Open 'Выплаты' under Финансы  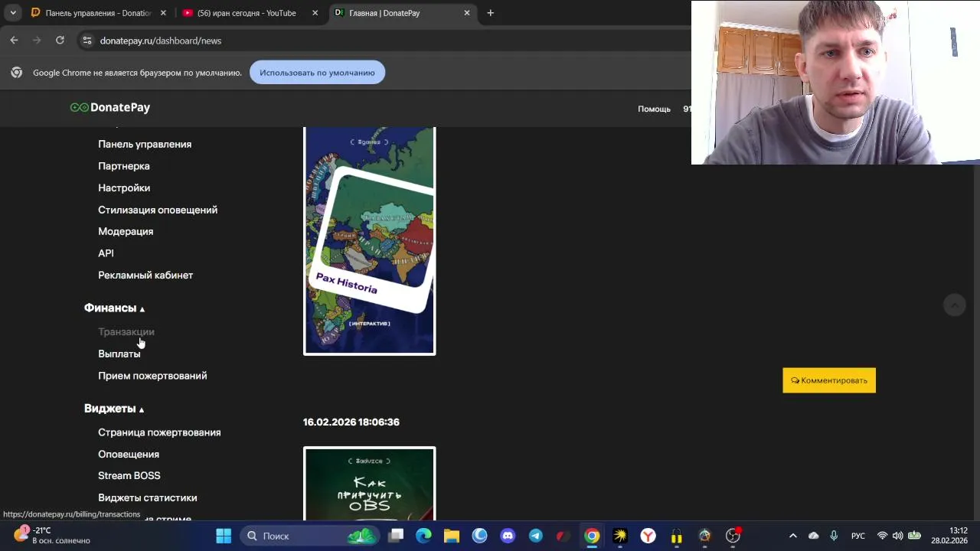coord(119,354)
